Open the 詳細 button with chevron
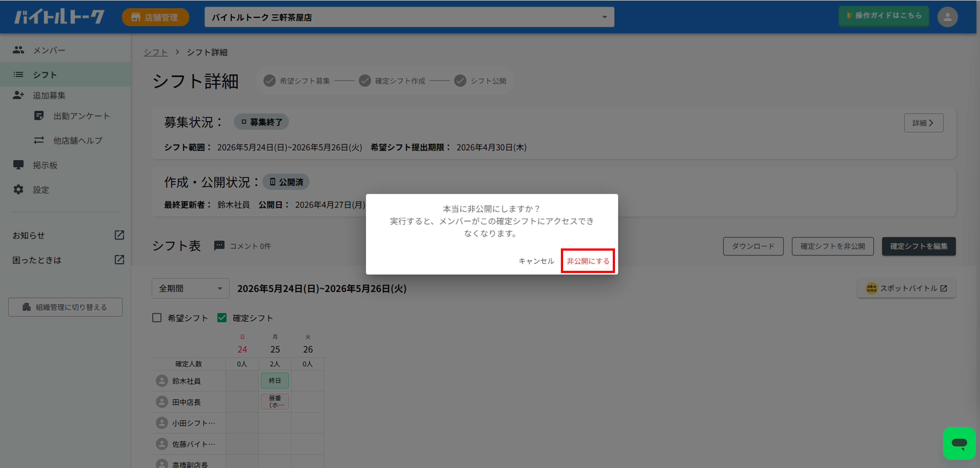The width and height of the screenshot is (980, 468). tap(923, 123)
